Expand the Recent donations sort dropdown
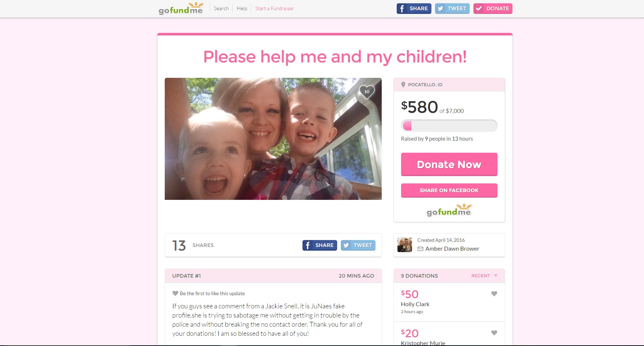 tap(484, 276)
